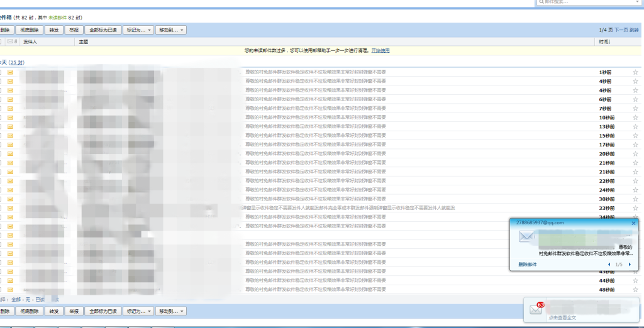
Task: Sort emails by the 发件人 column header
Action: [x=30, y=41]
